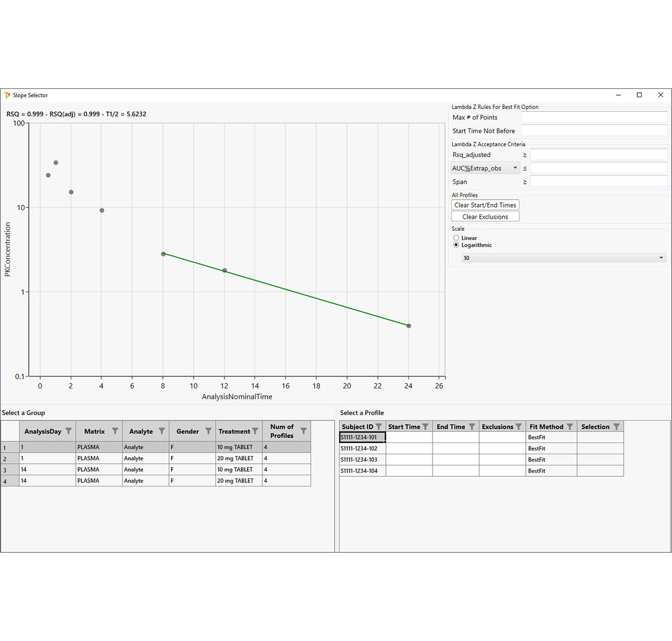Select profile S1111-1234-103
Image resolution: width=672 pixels, height=641 pixels.
tap(362, 459)
